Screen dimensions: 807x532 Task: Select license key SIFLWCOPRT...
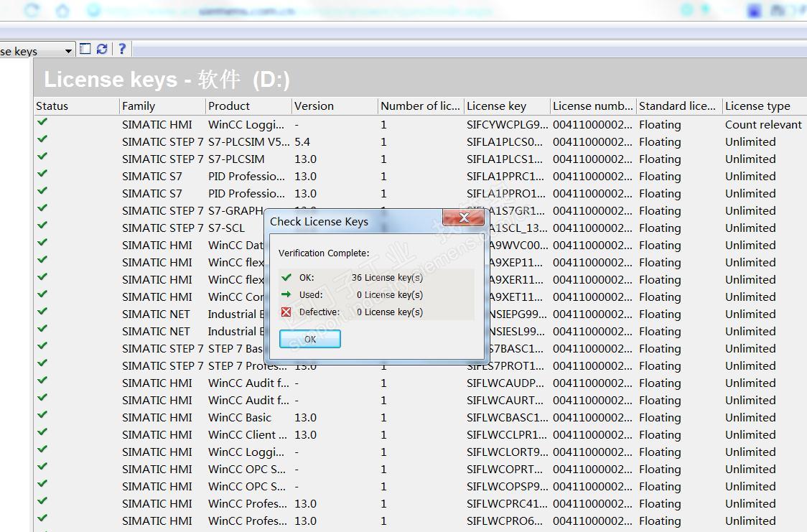click(x=504, y=470)
